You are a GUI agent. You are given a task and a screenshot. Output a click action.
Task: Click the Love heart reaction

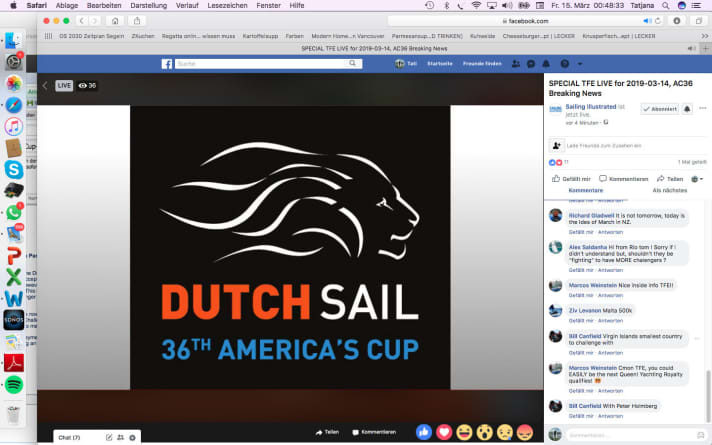[x=444, y=432]
